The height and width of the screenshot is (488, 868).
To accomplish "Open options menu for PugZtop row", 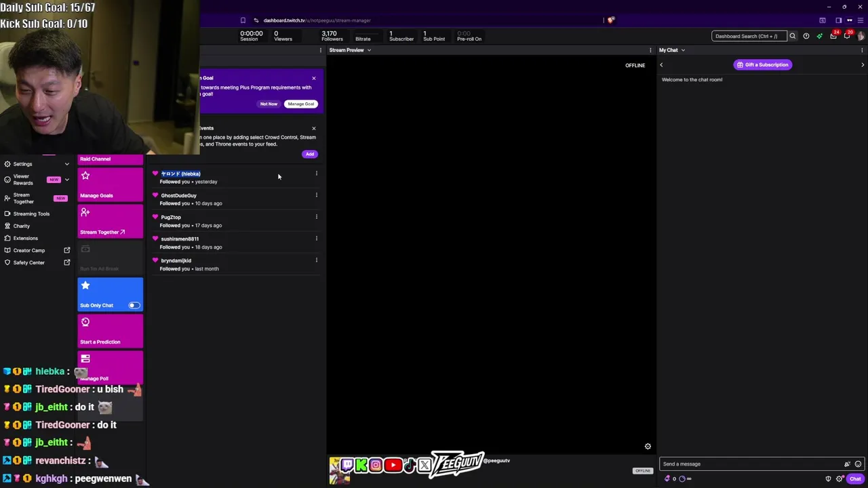I will pyautogui.click(x=316, y=217).
